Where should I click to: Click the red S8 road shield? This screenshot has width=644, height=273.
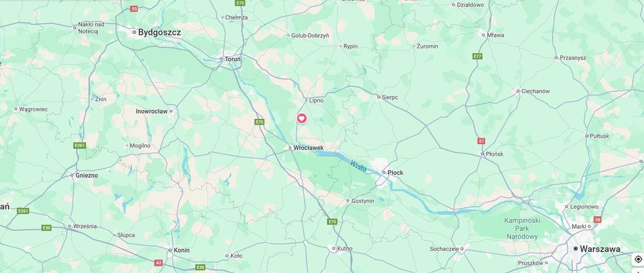(598, 220)
